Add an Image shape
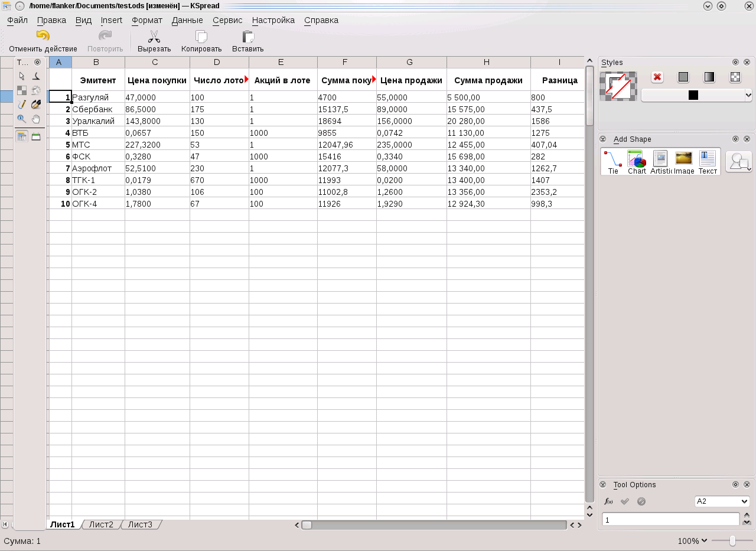 coord(684,162)
